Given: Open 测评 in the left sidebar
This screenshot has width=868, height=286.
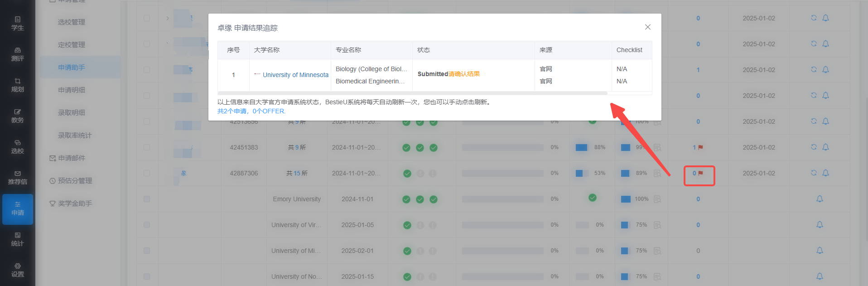Looking at the screenshot, I should point(18,54).
